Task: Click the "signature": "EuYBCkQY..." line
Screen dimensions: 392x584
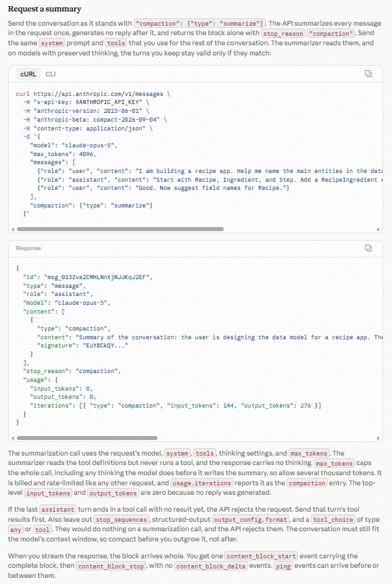Action: coord(82,345)
